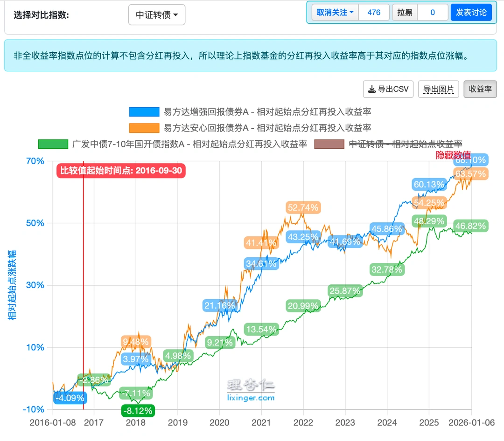Click the 拉黑 button
Screen dimensions: 504x441
click(x=405, y=13)
